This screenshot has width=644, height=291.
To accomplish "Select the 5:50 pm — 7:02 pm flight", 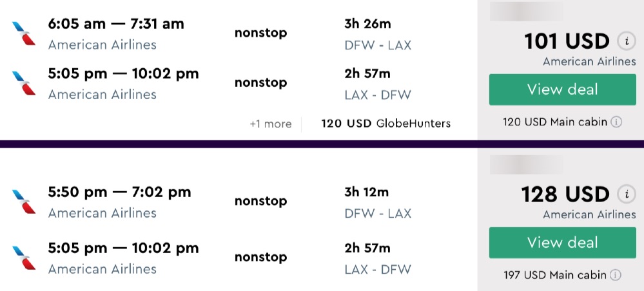I will point(119,192).
